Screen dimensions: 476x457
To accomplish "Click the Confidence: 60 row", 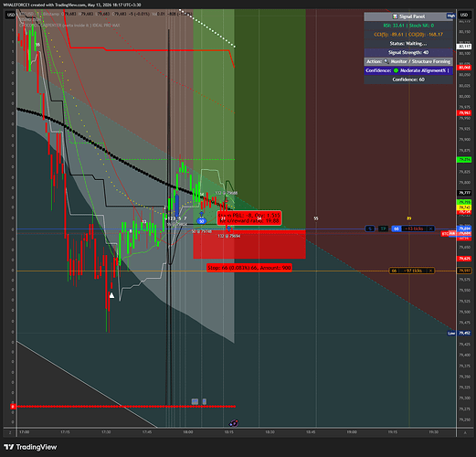I will coord(408,80).
